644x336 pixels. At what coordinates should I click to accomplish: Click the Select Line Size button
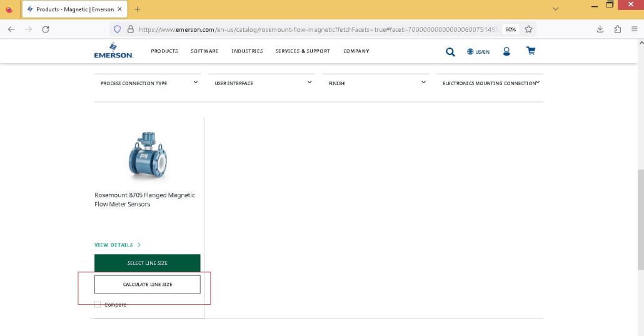coord(148,263)
